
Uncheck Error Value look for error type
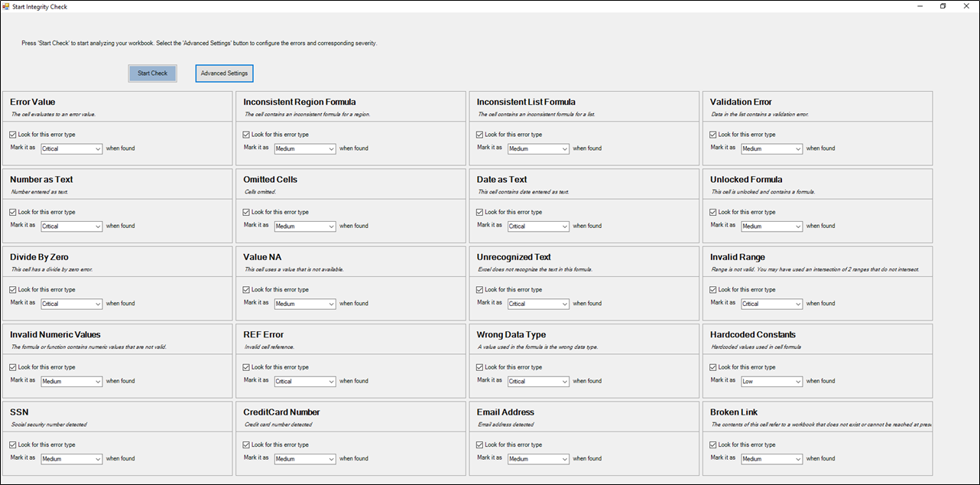(13, 135)
